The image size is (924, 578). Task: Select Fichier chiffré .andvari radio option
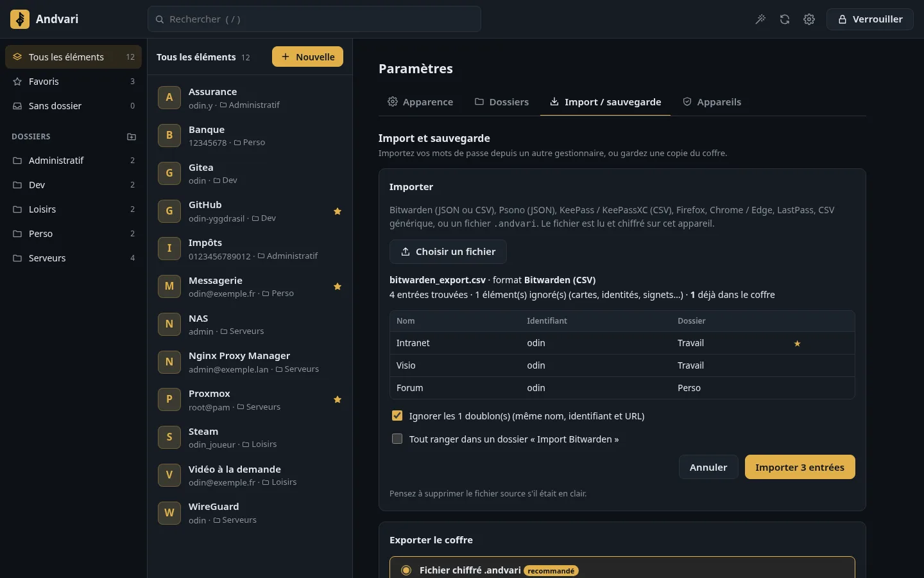[406, 570]
